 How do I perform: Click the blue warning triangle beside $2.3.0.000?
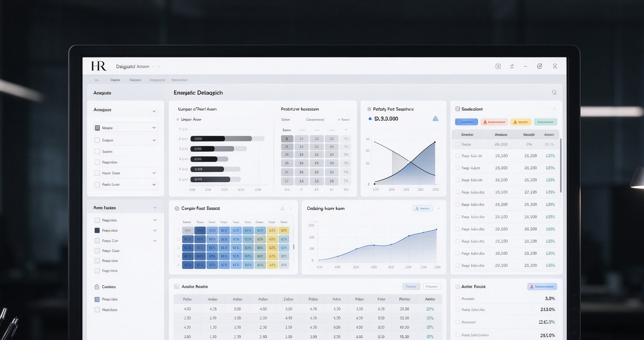[x=436, y=118]
